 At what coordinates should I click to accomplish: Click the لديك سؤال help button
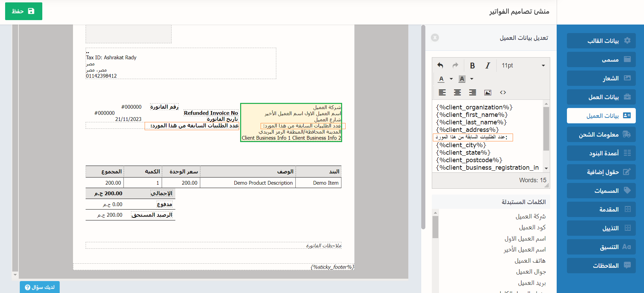[40, 287]
